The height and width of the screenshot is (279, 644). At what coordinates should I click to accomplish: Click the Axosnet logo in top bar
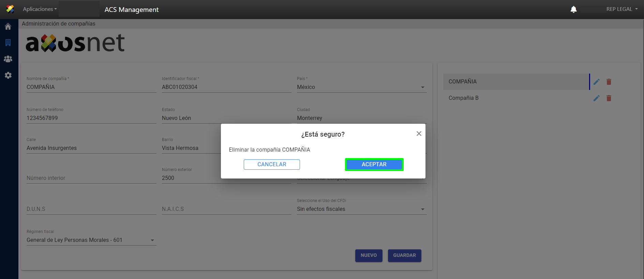(x=10, y=9)
